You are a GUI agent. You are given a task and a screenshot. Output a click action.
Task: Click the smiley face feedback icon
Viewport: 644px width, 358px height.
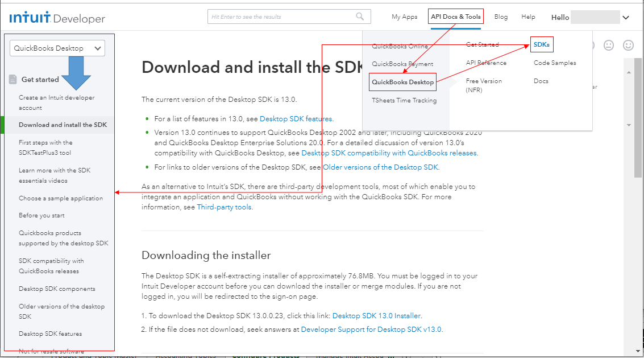[x=629, y=46]
